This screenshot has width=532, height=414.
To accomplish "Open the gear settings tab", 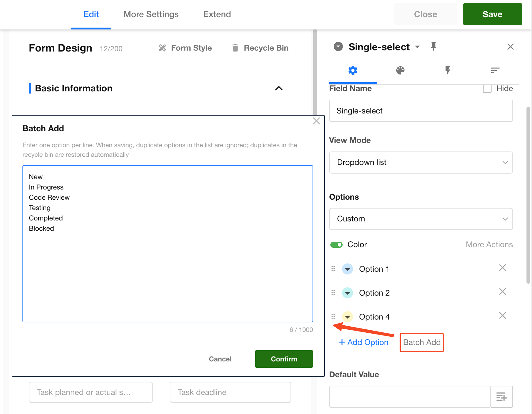I will click(353, 71).
